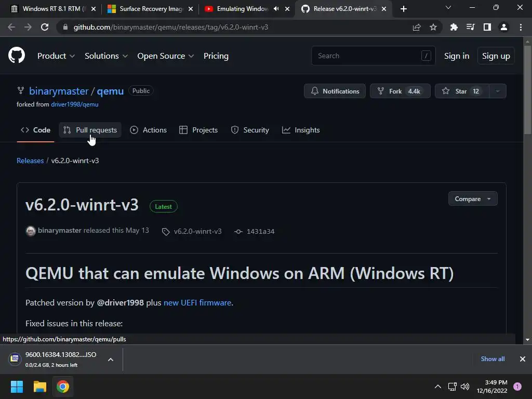Viewport: 532px width, 399px height.
Task: Switch to the Projects tab
Action: click(x=198, y=130)
